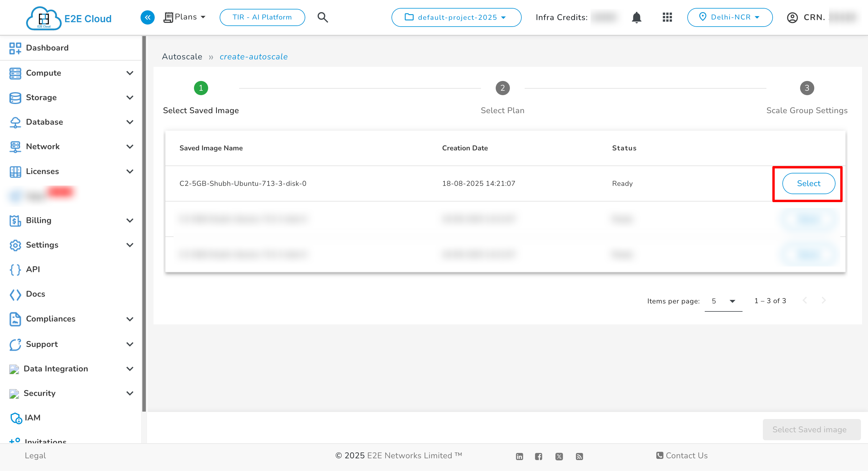This screenshot has width=868, height=471.
Task: Click the next page pagination arrow
Action: click(x=824, y=301)
